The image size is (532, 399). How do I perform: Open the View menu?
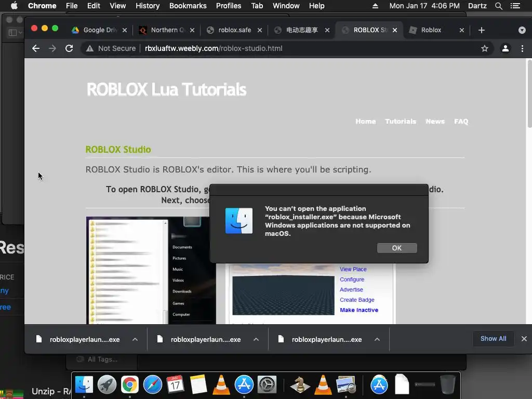[x=118, y=6]
